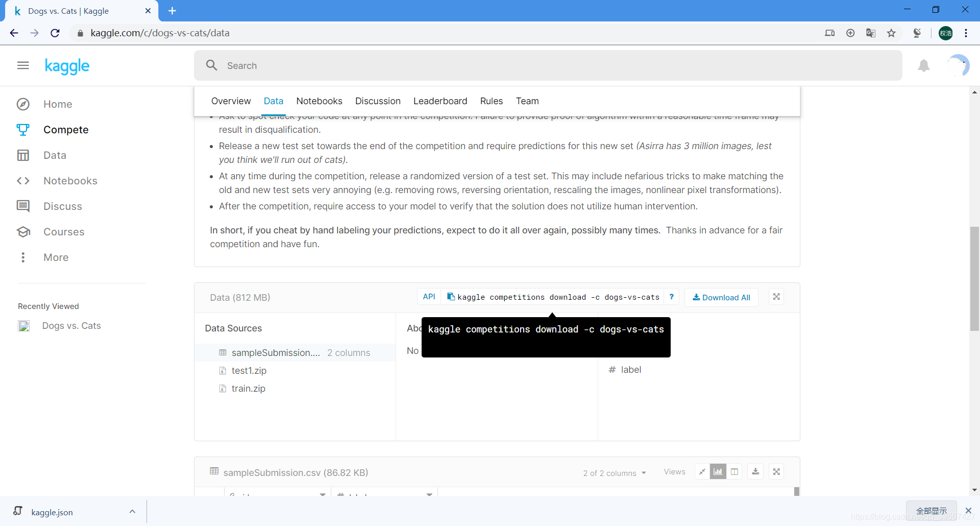
Task: Go to Home in the sidebar
Action: [x=58, y=104]
